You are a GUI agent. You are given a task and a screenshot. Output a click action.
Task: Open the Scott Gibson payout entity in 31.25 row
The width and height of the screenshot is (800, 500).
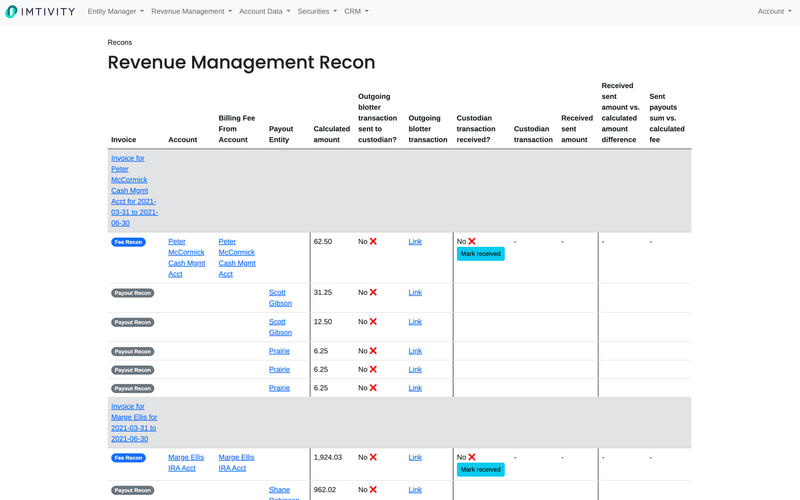280,298
